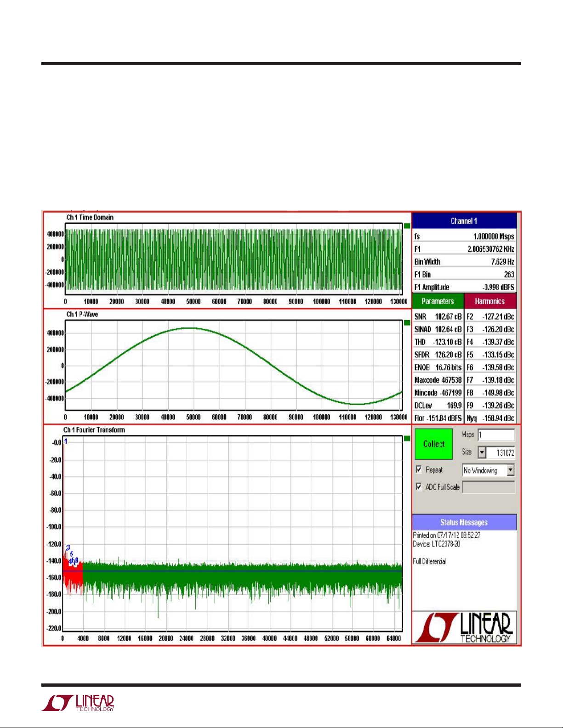Click fundamental marker 1 on Fourier plot
This screenshot has width=563, height=728.
[66, 441]
